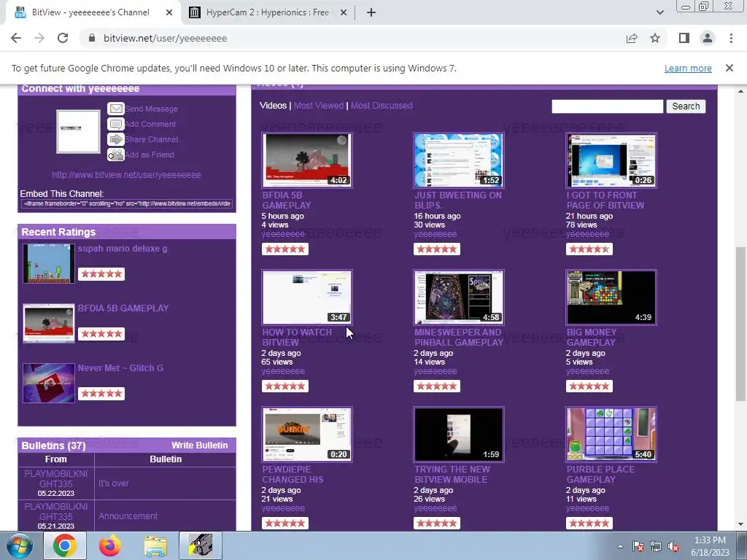This screenshot has width=747, height=560.
Task: Open TRYING THE NEW BITVIEW MOBILE thumbnail
Action: (459, 435)
